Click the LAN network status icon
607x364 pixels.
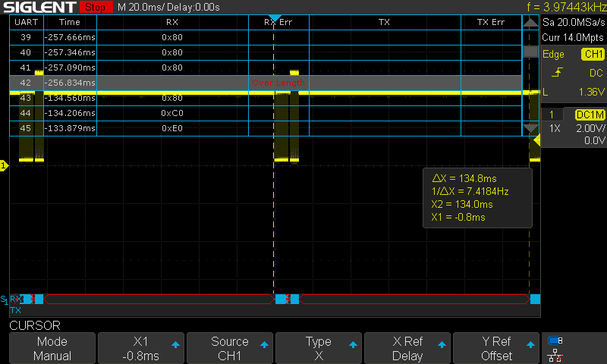coord(555,355)
